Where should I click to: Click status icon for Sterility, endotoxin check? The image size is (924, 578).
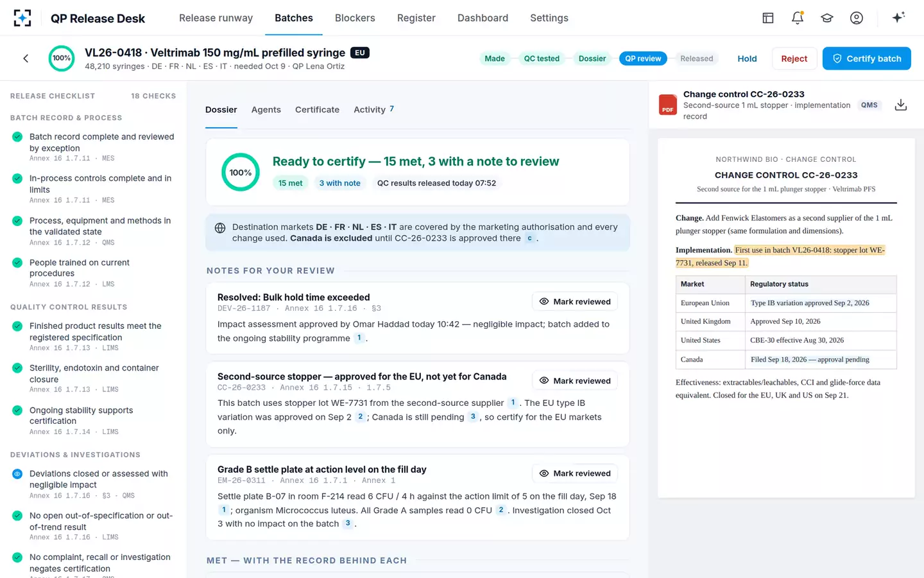click(17, 368)
